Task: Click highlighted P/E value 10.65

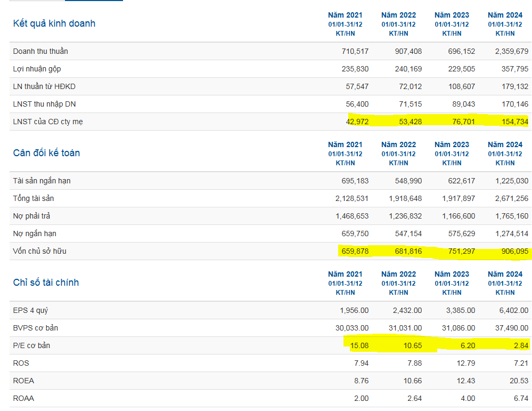Action: click(x=413, y=346)
